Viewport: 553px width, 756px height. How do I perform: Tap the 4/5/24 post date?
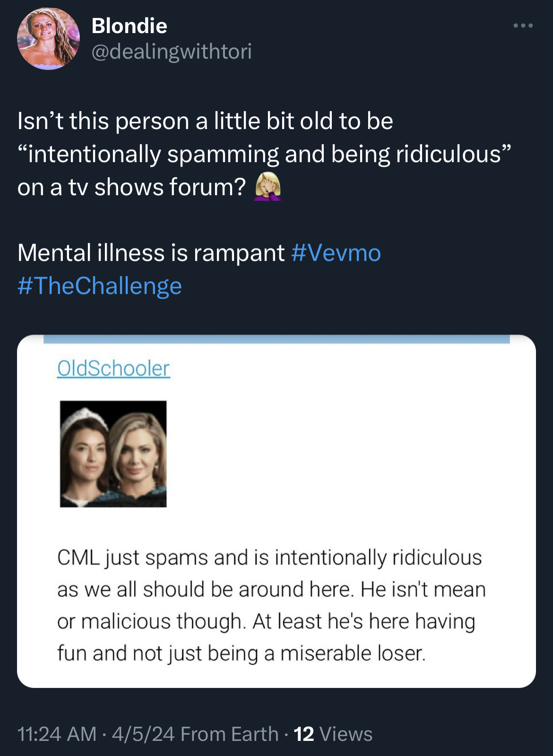[143, 734]
